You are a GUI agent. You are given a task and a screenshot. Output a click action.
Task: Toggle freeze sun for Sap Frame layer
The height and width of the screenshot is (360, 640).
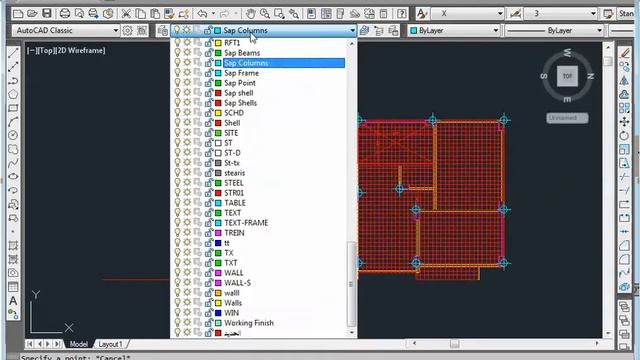click(x=187, y=73)
